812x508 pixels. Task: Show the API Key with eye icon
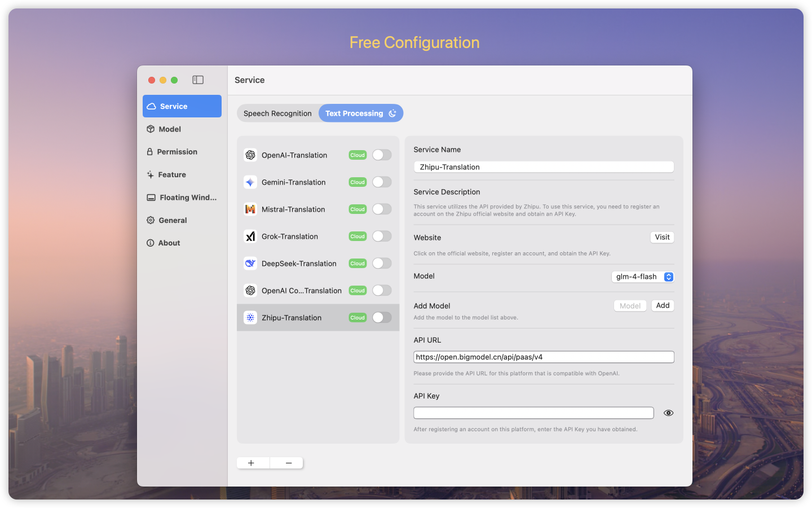(668, 413)
